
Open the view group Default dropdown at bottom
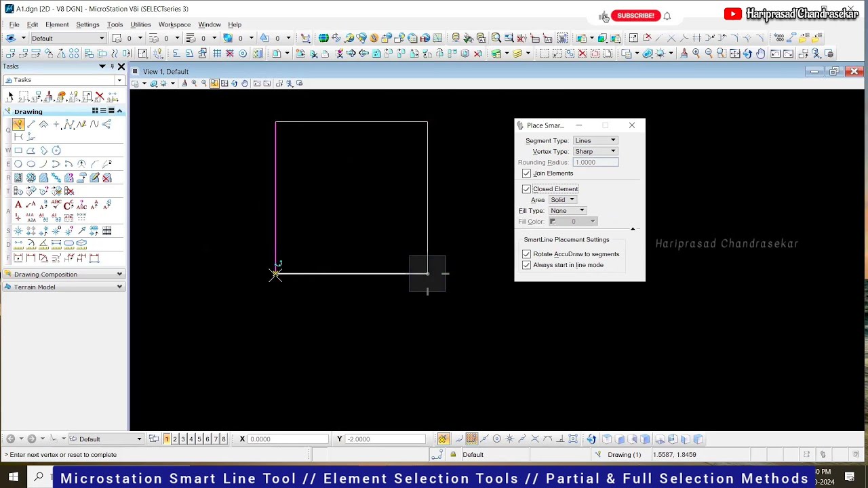coord(106,439)
